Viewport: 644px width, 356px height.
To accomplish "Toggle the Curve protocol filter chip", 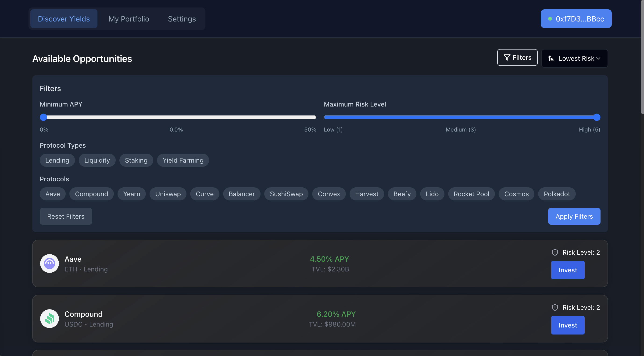I will [205, 194].
